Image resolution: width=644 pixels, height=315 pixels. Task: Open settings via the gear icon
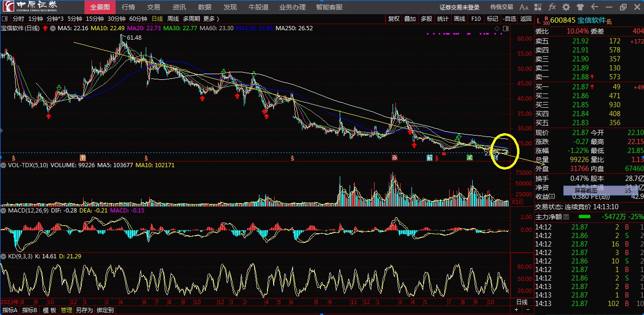(566, 7)
